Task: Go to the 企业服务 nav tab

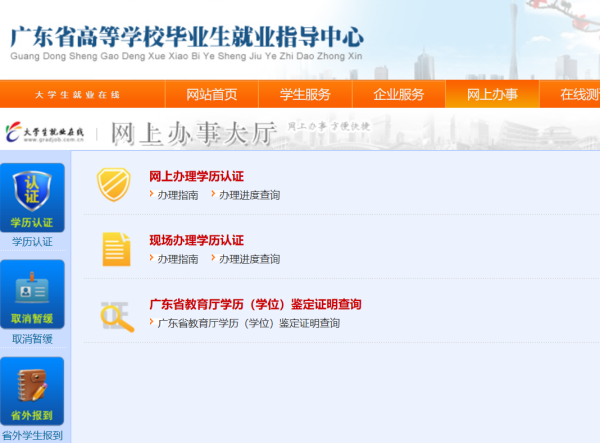Action: [x=399, y=94]
